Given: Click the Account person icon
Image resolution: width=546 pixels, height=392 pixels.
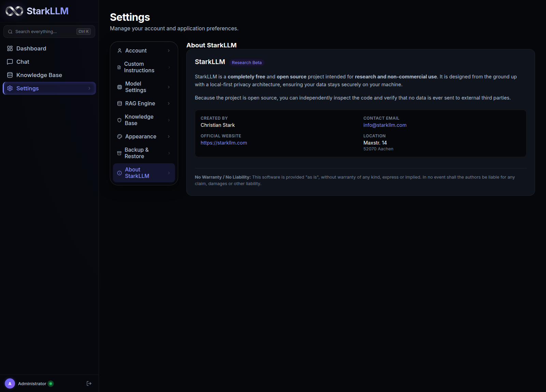Looking at the screenshot, I should pos(119,50).
